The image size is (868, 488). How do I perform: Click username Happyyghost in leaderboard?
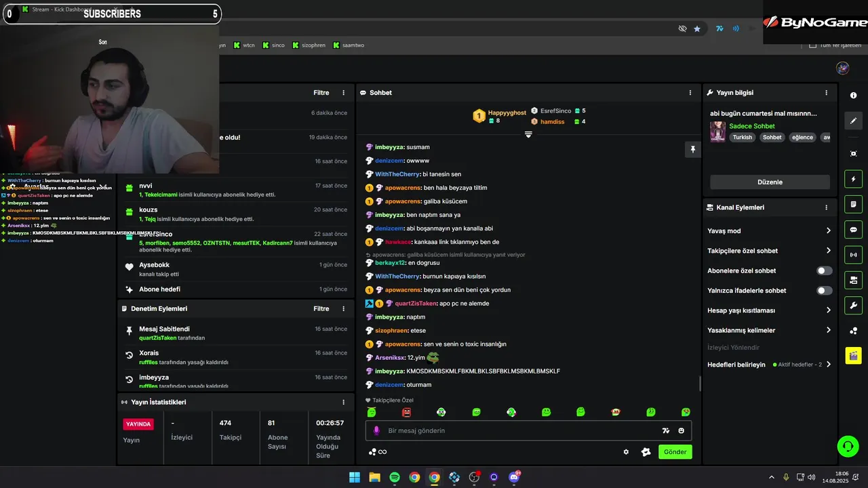pos(507,113)
